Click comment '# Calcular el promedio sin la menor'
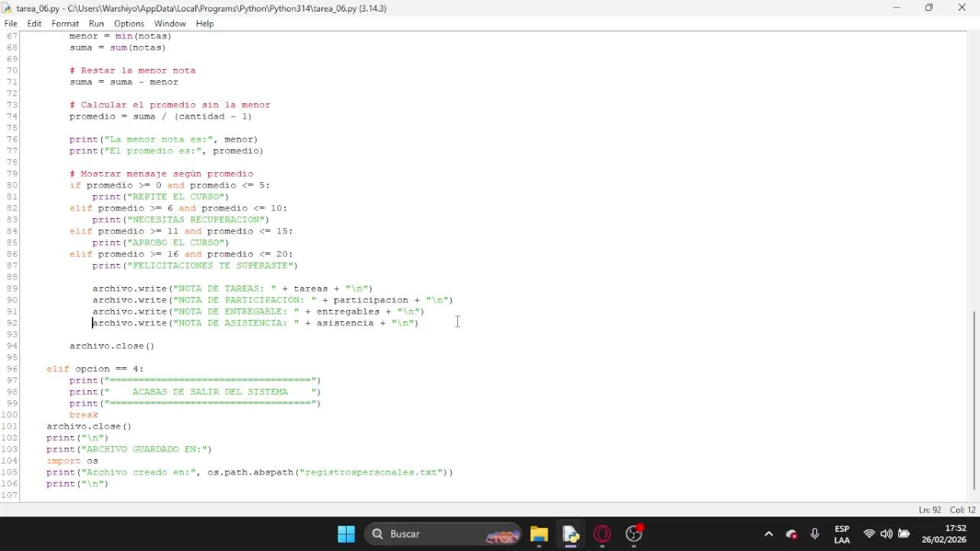Image resolution: width=980 pixels, height=551 pixels. tap(169, 105)
